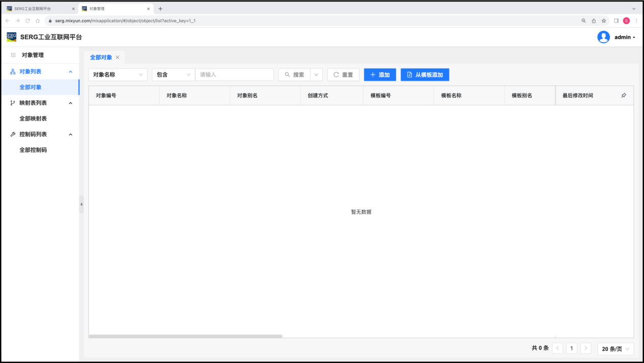Screen dimensions: 644x363
Task: Select 全部控制码 in the sidebar
Action: pyautogui.click(x=33, y=150)
